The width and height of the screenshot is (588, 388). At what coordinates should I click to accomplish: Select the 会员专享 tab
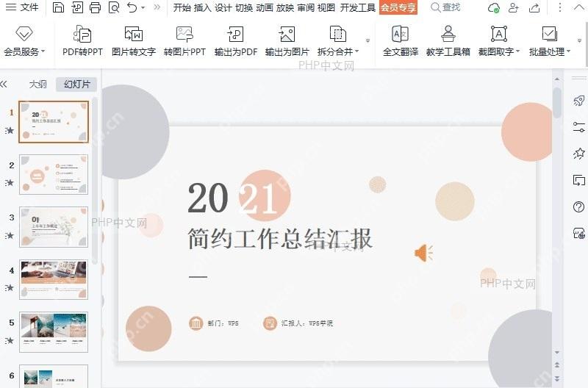click(x=398, y=7)
